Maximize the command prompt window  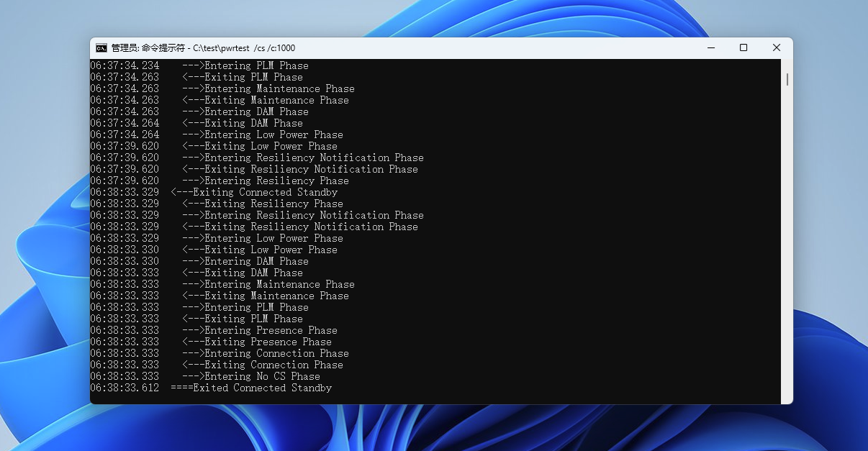click(743, 48)
